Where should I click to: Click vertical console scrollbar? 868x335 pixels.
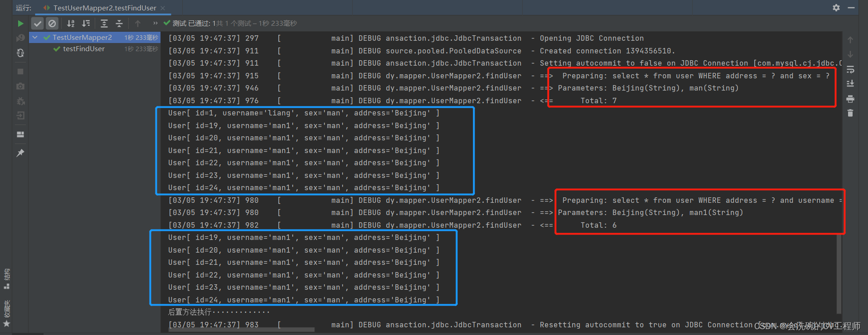839,274
